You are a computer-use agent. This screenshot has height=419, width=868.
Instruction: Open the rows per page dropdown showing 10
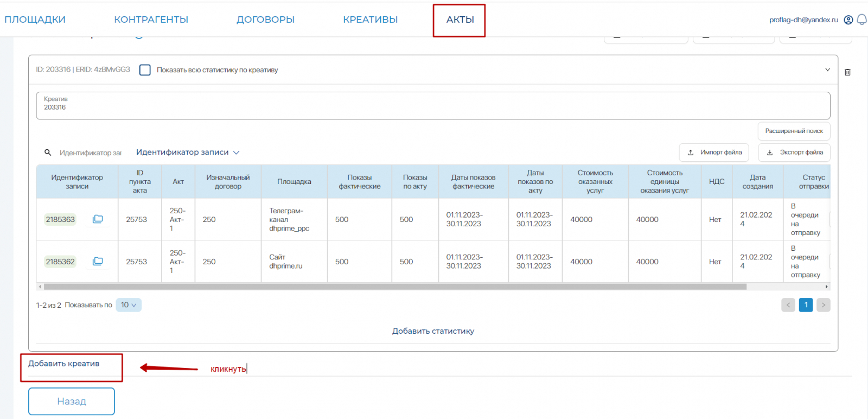pos(129,305)
